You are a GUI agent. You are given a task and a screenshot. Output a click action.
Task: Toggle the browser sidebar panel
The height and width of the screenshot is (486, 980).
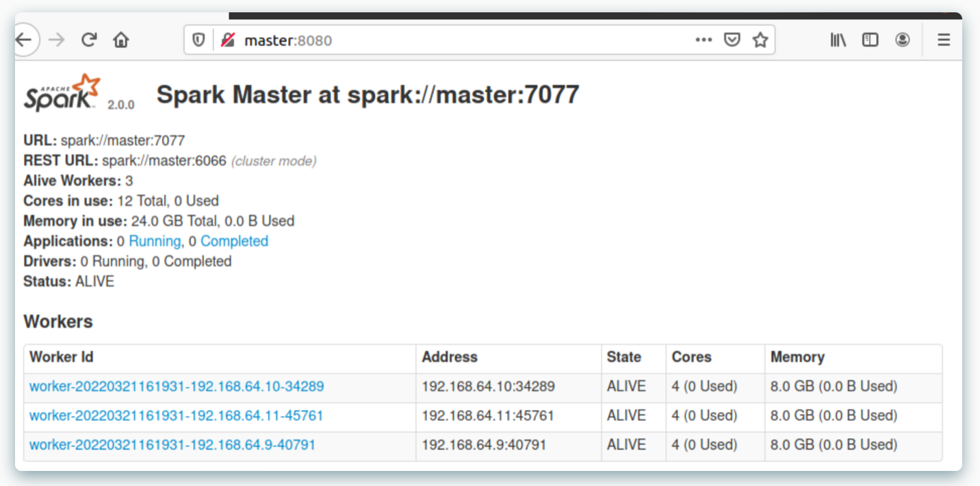(x=870, y=40)
